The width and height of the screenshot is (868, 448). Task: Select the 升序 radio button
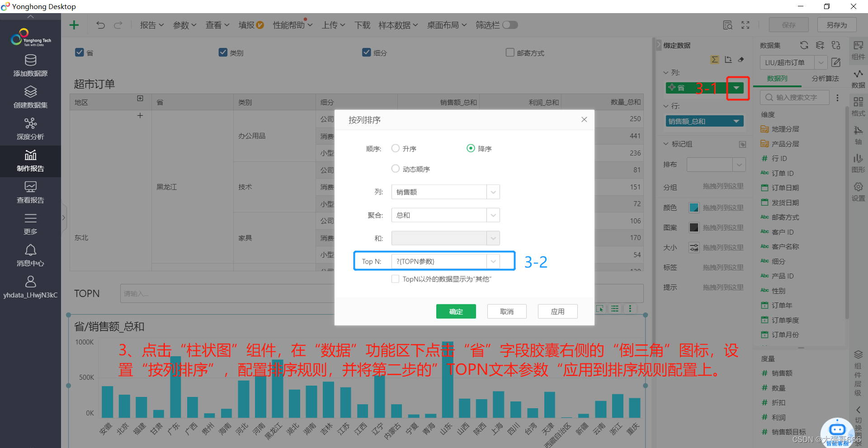click(396, 148)
